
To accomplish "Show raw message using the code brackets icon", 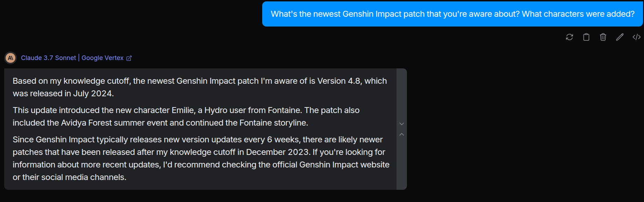I will pyautogui.click(x=637, y=37).
